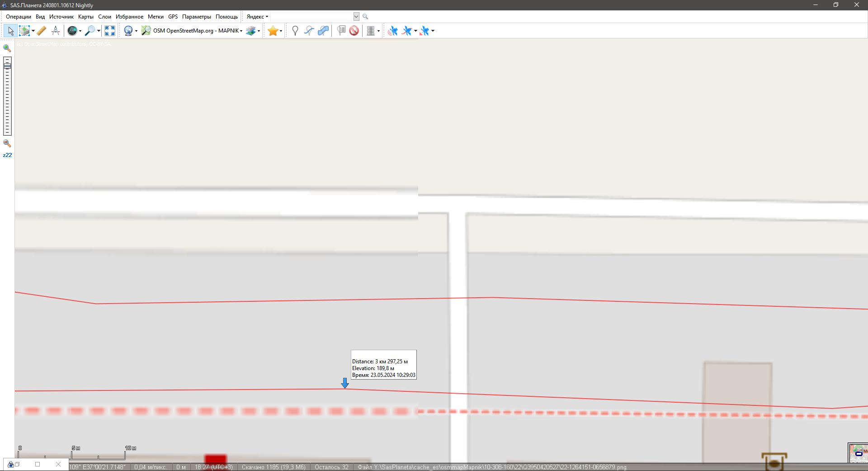
Task: Add a new polygon mark
Action: (x=323, y=31)
